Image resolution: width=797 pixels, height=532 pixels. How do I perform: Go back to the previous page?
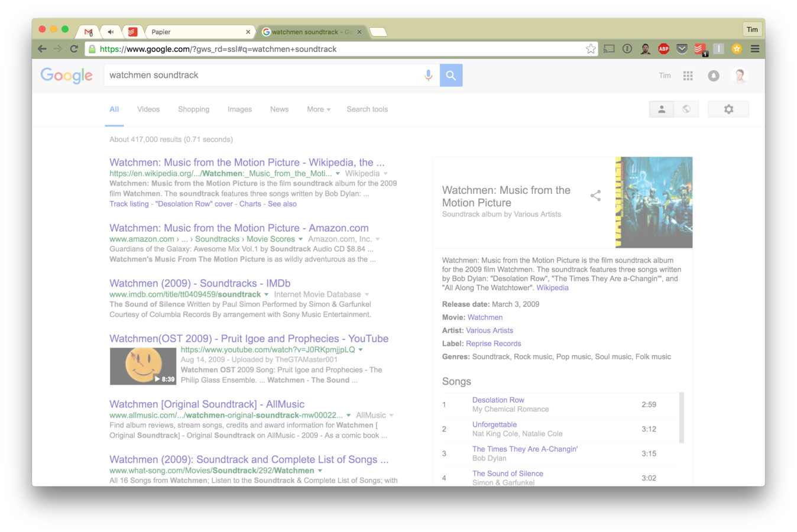[42, 49]
